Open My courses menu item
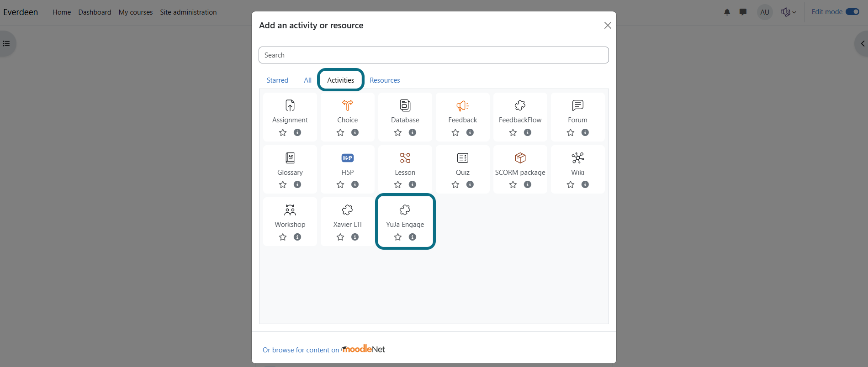 pyautogui.click(x=136, y=12)
